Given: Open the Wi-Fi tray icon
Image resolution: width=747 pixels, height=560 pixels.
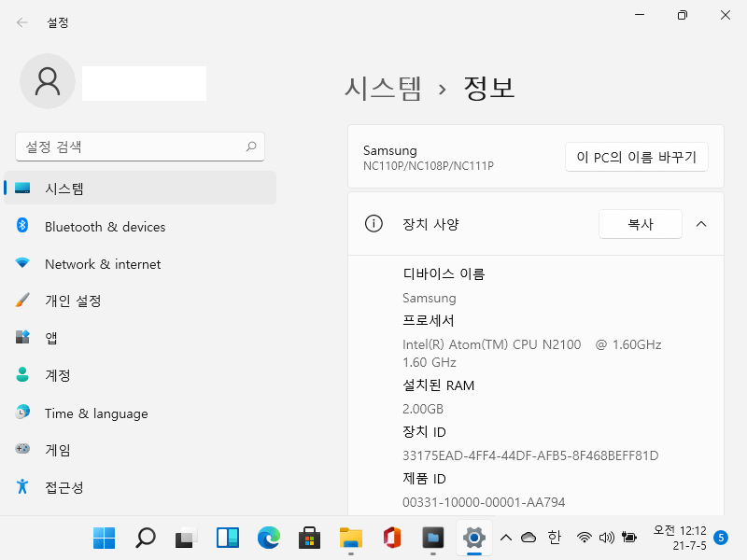Looking at the screenshot, I should pos(585,538).
